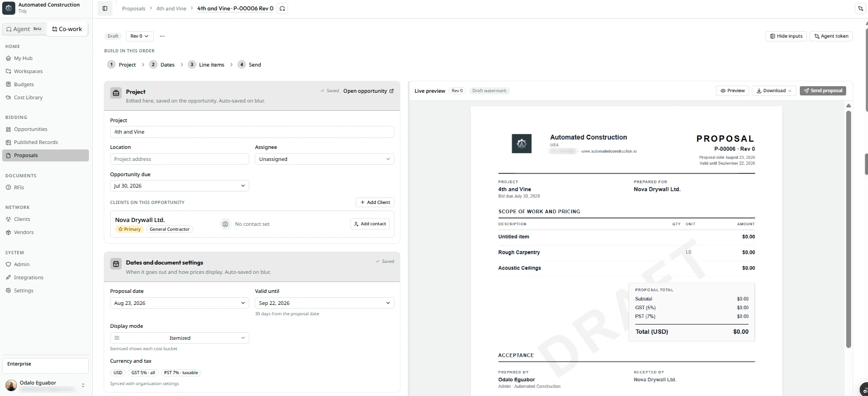The height and width of the screenshot is (396, 868).
Task: Open the three-dot more options menu
Action: (162, 36)
